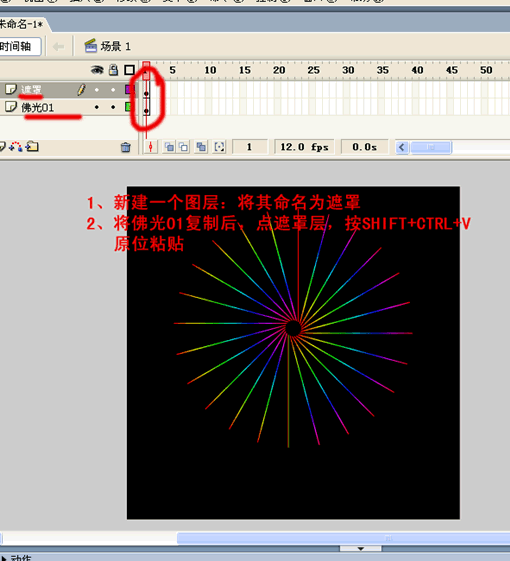Screen dimensions: 510x561
Task: Click the red playhead on the ruler
Action: click(146, 70)
